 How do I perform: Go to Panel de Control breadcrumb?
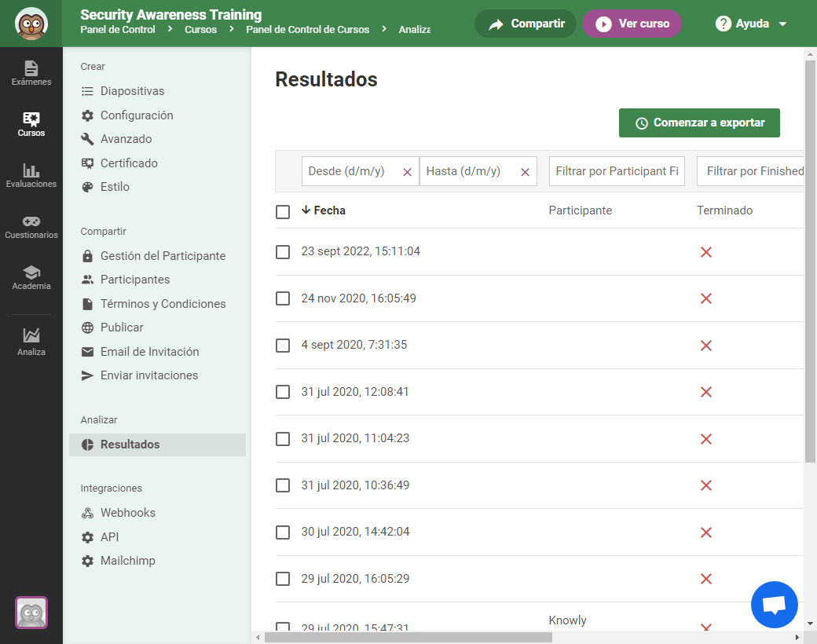118,30
